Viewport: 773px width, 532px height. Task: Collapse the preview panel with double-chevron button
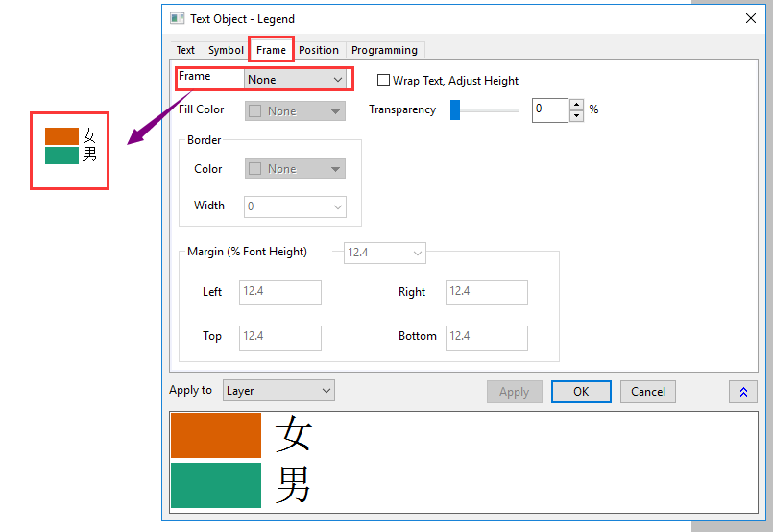[x=743, y=392]
